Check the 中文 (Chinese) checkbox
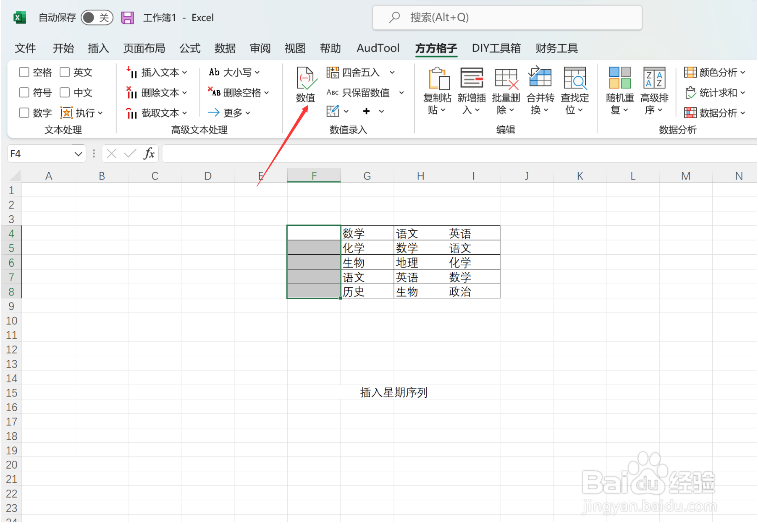This screenshot has height=532, width=758. click(x=65, y=92)
